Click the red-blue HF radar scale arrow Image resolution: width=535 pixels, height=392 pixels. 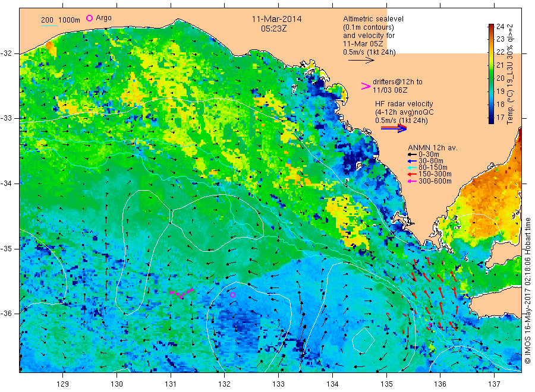pos(394,128)
